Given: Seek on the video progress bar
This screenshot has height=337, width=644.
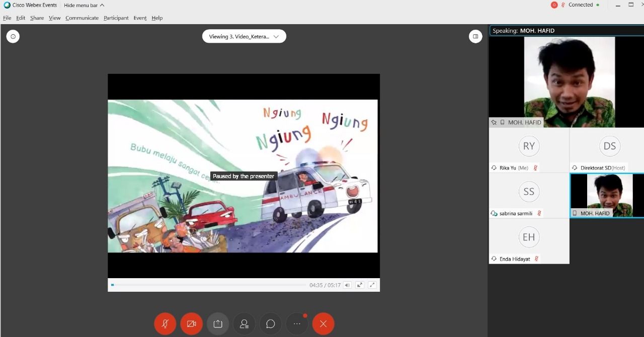Looking at the screenshot, I should point(208,285).
